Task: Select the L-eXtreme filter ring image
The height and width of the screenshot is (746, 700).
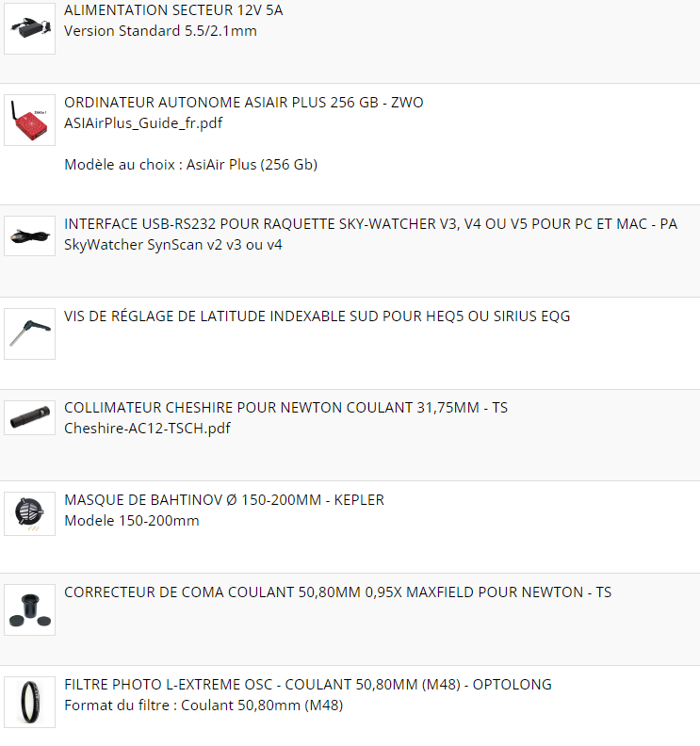Action: point(30,702)
